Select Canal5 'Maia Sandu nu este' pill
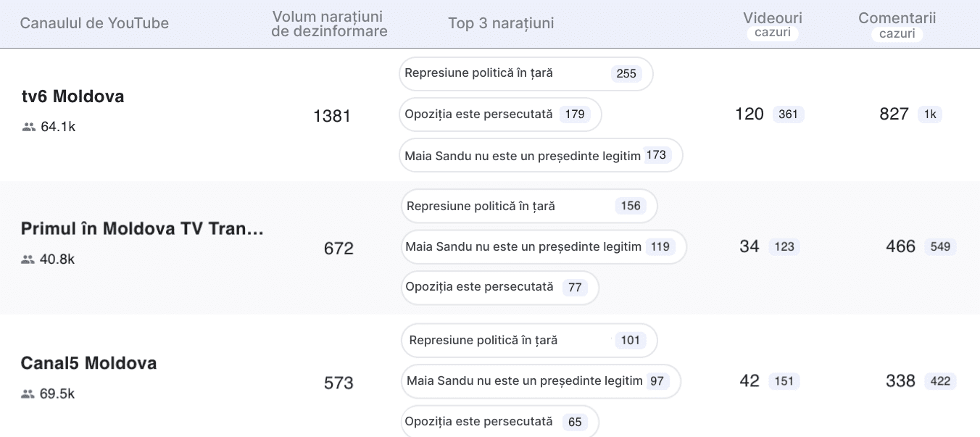Screen dimensions: 980x437 (x=541, y=381)
